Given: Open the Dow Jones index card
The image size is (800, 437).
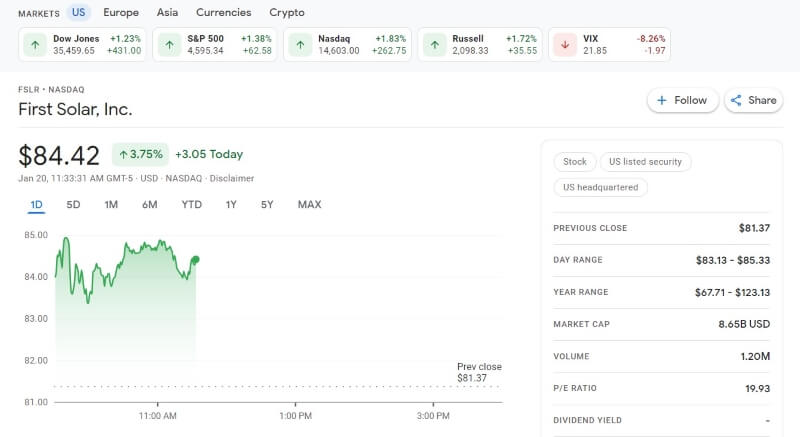Looking at the screenshot, I should pyautogui.click(x=82, y=45).
